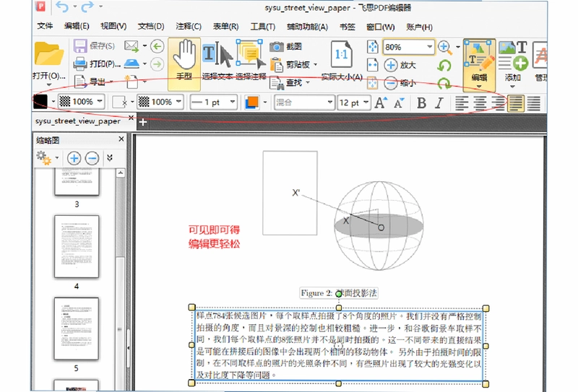The image size is (578, 392).
Task: Set left text alignment
Action: tap(462, 103)
